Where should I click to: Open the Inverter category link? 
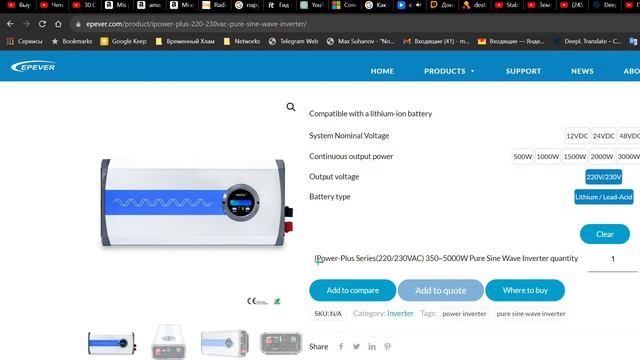400,313
